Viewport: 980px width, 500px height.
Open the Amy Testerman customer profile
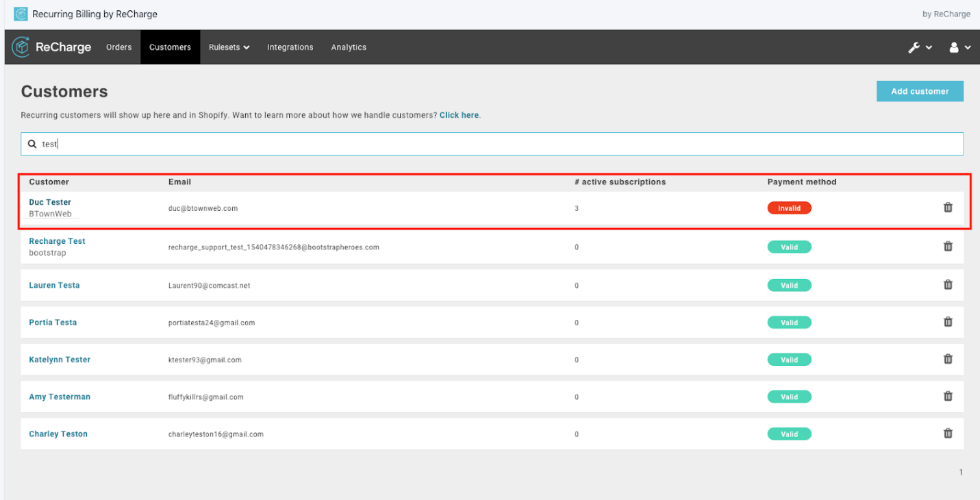pos(60,397)
